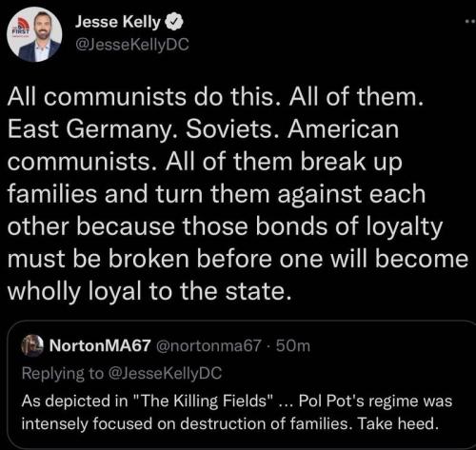
Task: Click the @JesseKellyDC handle under the name
Action: (131, 45)
